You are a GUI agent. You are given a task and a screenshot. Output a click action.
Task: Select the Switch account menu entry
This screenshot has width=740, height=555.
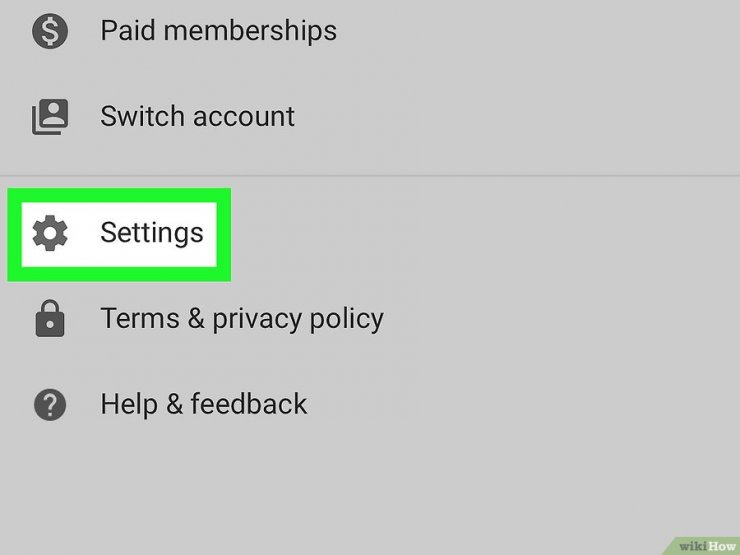(x=370, y=117)
